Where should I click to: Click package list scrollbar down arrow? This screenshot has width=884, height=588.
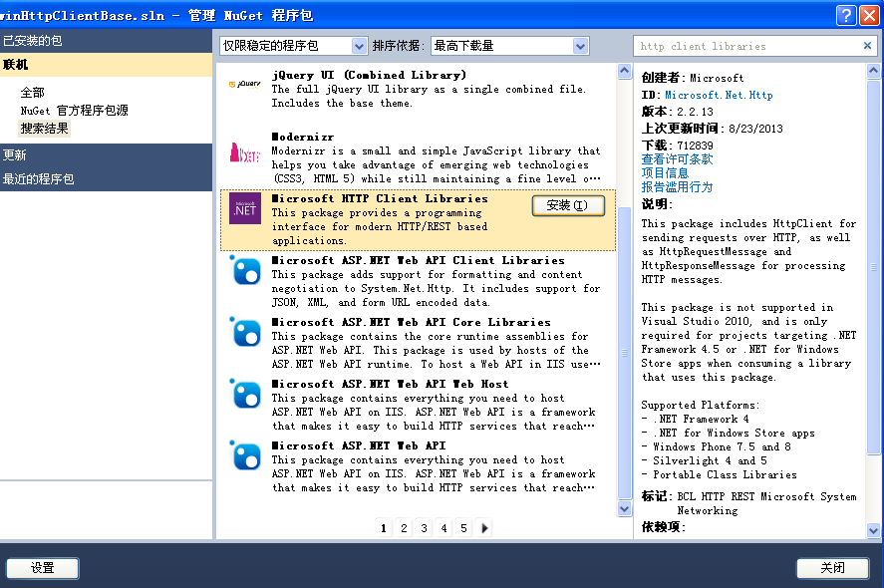pos(624,508)
